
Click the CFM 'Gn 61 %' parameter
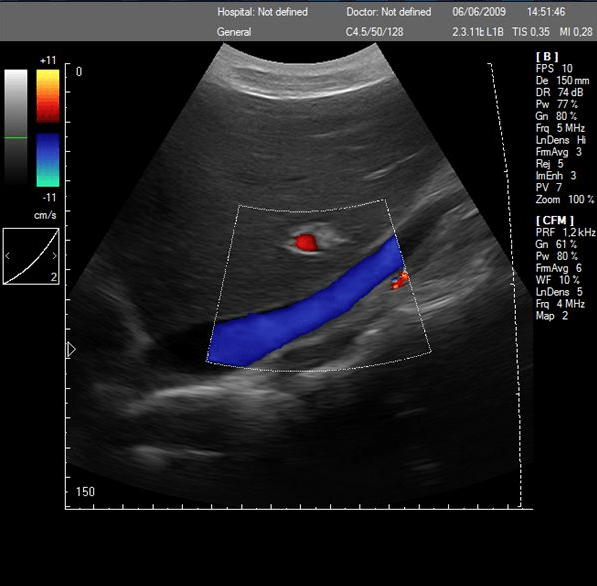(556, 244)
